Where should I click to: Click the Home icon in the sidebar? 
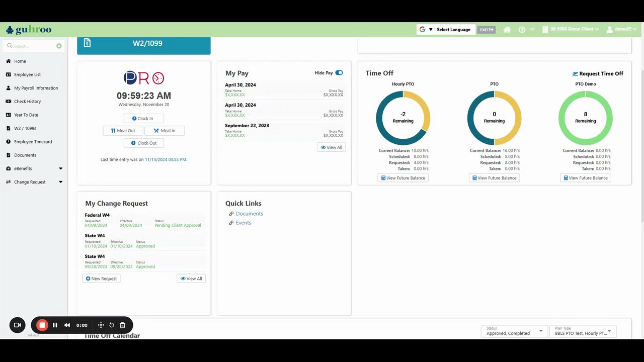point(9,61)
